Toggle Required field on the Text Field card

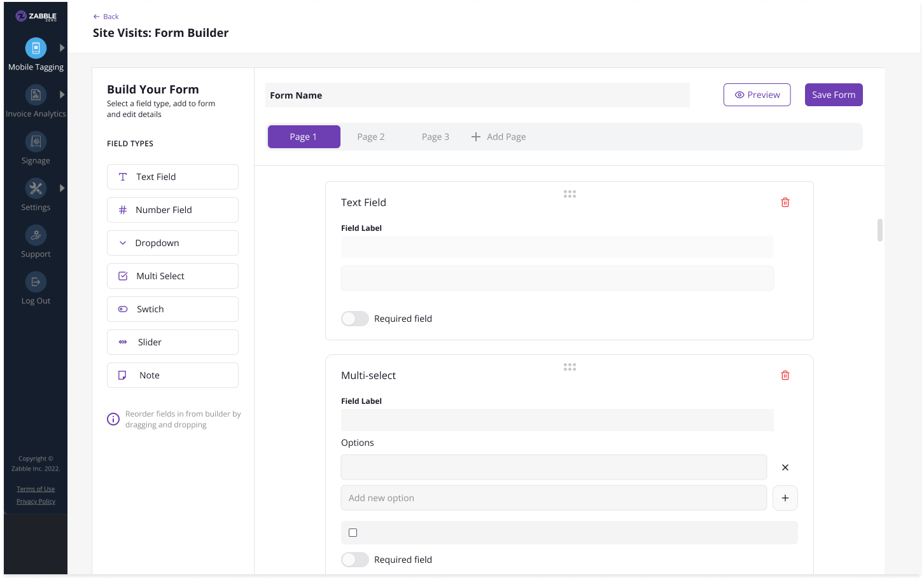(355, 319)
